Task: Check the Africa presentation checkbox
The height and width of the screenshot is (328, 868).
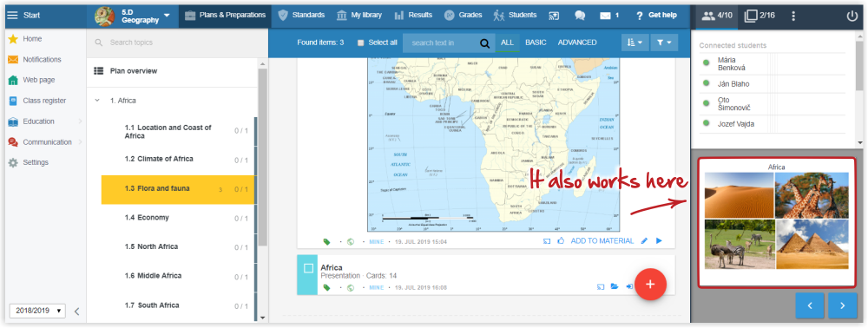Action: click(x=308, y=268)
